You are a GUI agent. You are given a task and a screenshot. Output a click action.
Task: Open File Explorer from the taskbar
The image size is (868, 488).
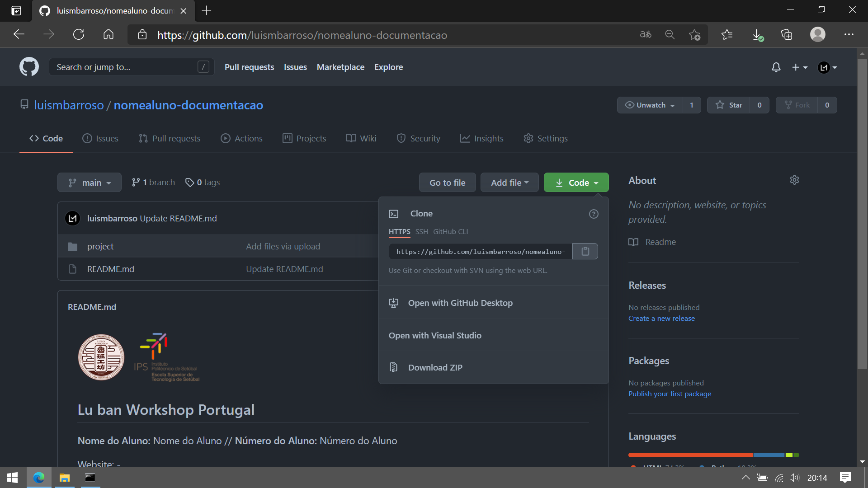(x=65, y=478)
